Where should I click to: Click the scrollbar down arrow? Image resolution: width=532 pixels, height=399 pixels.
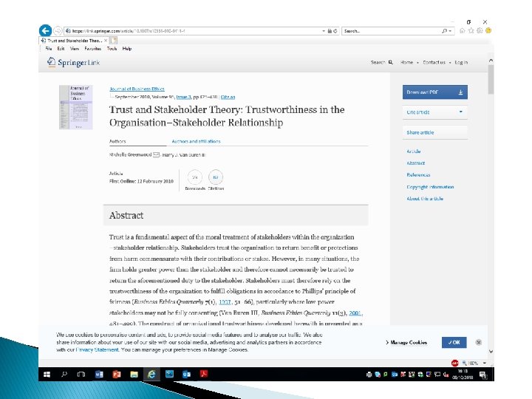tap(491, 352)
